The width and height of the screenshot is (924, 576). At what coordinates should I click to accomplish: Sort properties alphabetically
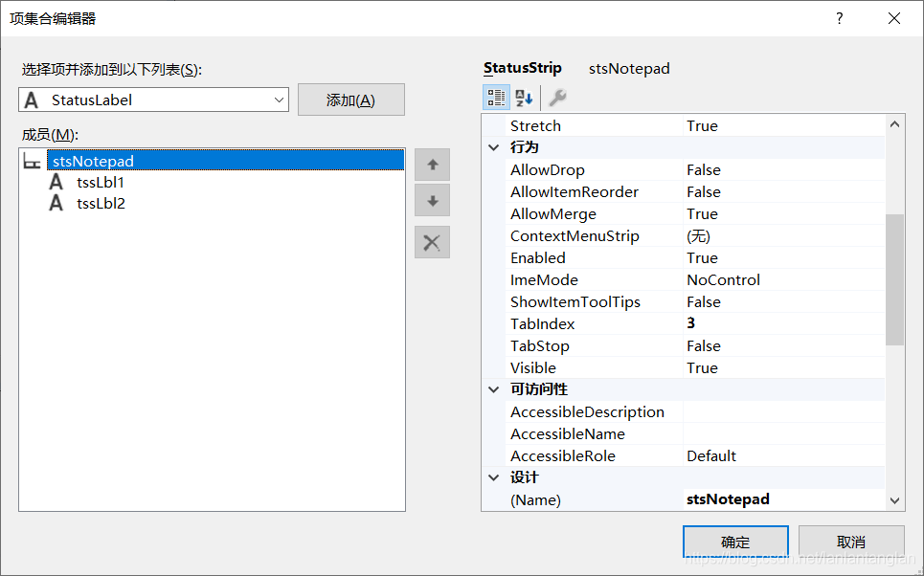[524, 98]
